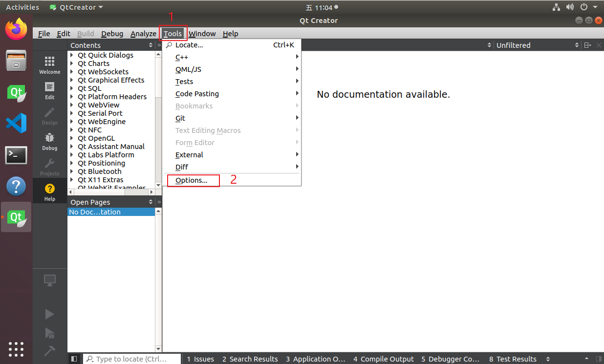Open the Contents pane selector dropdown
The width and height of the screenshot is (604, 364).
(111, 45)
